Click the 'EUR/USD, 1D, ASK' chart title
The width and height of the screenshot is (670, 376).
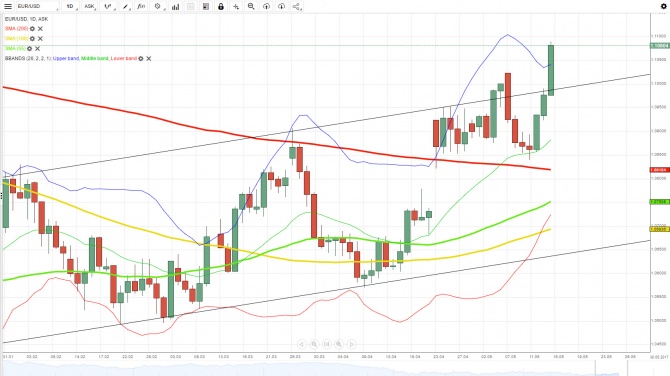tap(26, 19)
